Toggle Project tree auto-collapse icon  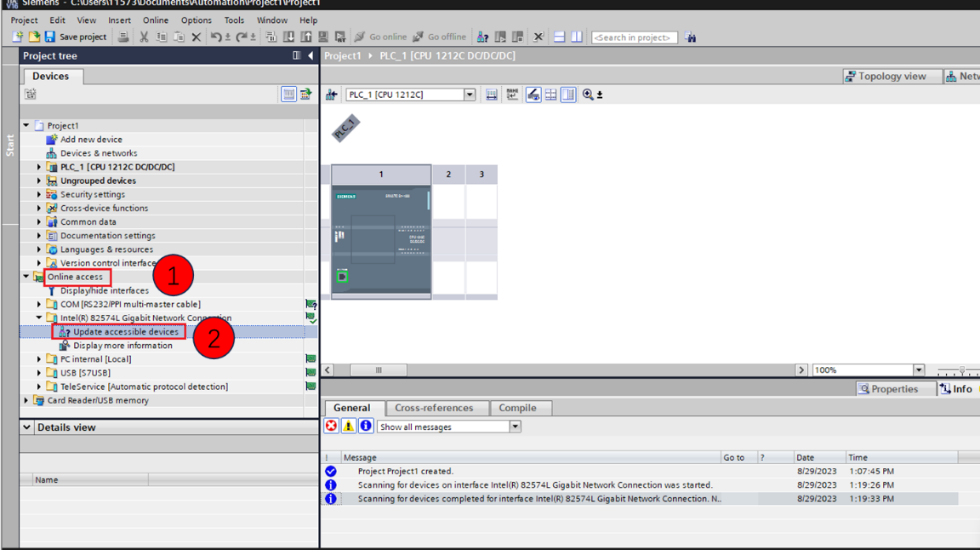(x=297, y=55)
